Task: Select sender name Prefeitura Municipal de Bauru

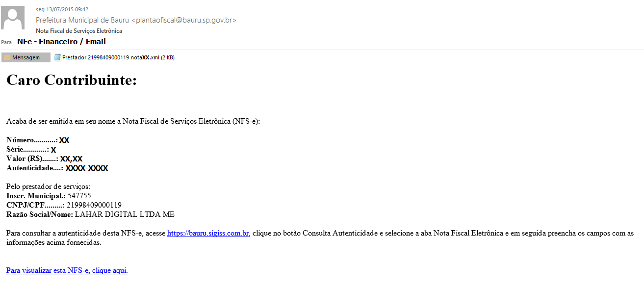Action: (82, 20)
